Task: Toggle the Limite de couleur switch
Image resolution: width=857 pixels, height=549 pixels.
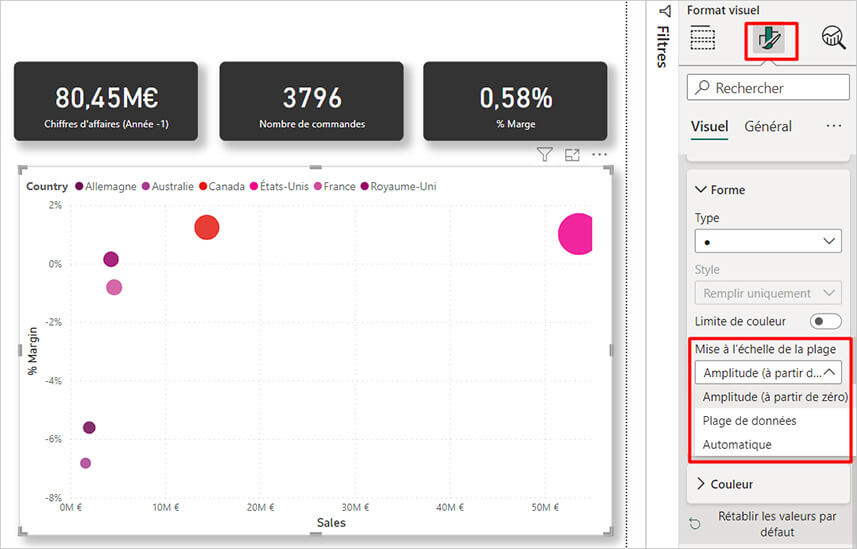Action: 825,321
